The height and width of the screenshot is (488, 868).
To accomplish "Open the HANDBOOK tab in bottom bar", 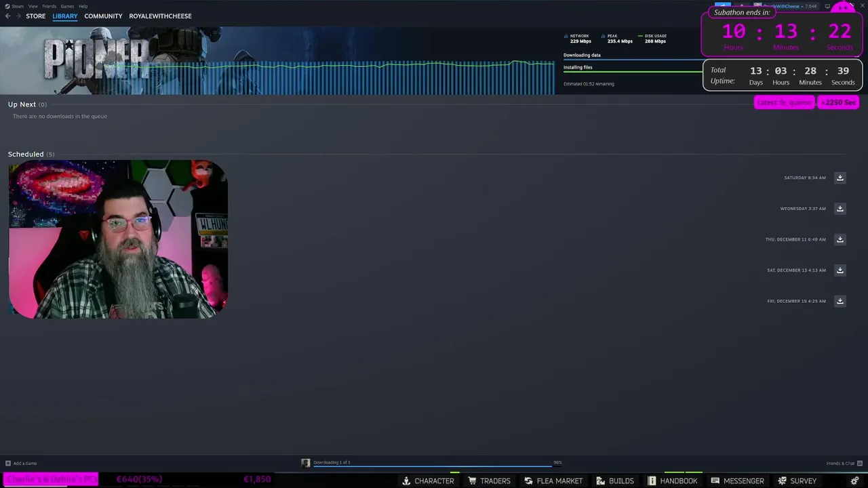I will [673, 481].
